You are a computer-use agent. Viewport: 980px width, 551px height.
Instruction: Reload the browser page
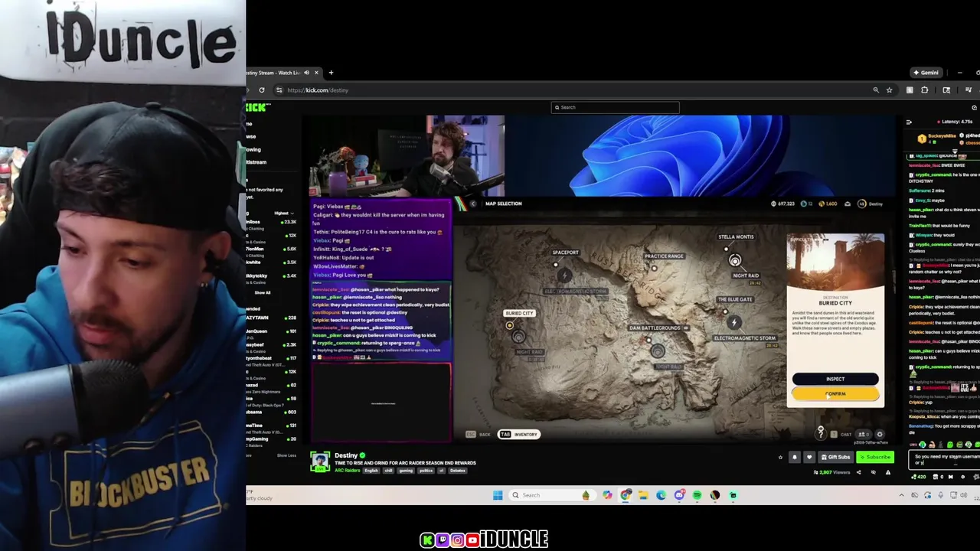pos(262,90)
